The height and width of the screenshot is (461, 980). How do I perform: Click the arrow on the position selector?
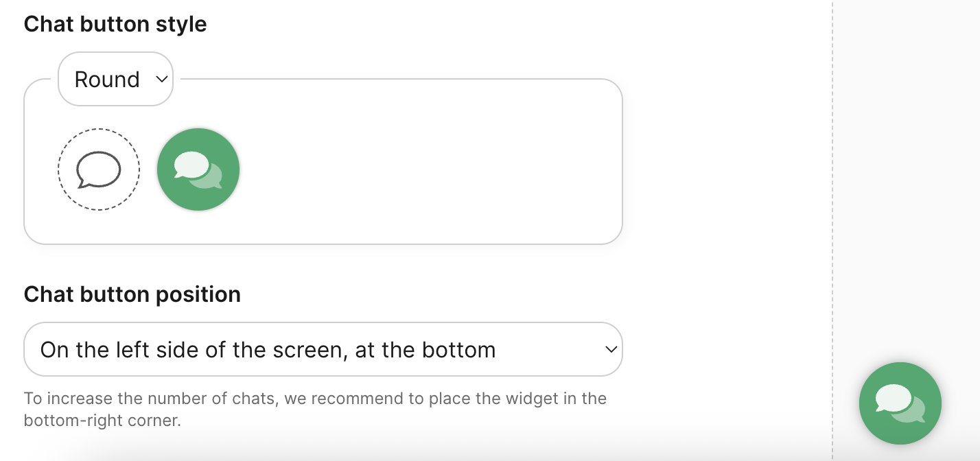pos(611,349)
